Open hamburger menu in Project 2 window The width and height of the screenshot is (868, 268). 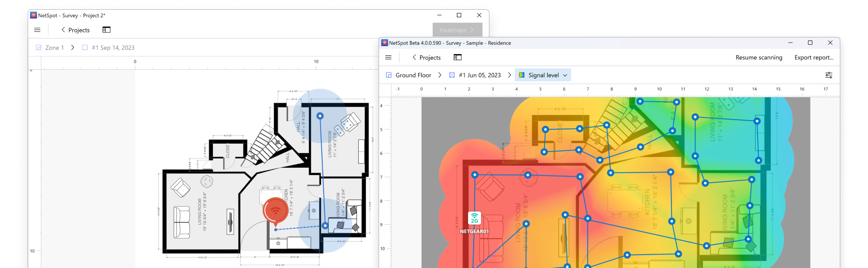pos(37,30)
